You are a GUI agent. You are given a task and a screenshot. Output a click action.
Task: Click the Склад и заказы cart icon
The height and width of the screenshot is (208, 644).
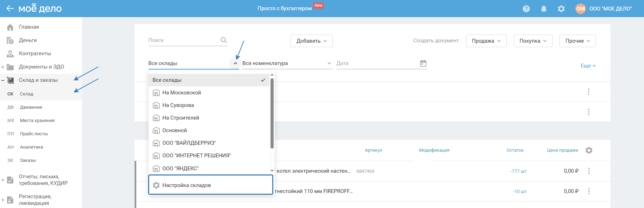click(10, 80)
